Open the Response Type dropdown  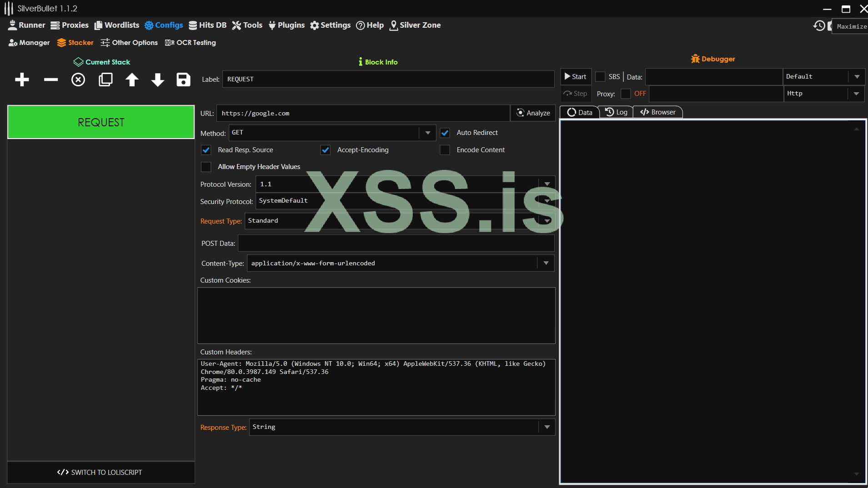pyautogui.click(x=547, y=427)
